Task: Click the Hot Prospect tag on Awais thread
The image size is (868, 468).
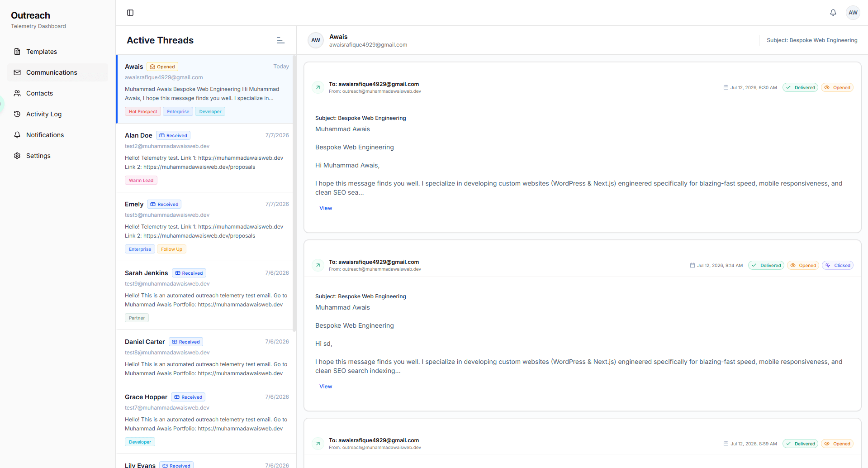Action: pos(143,111)
